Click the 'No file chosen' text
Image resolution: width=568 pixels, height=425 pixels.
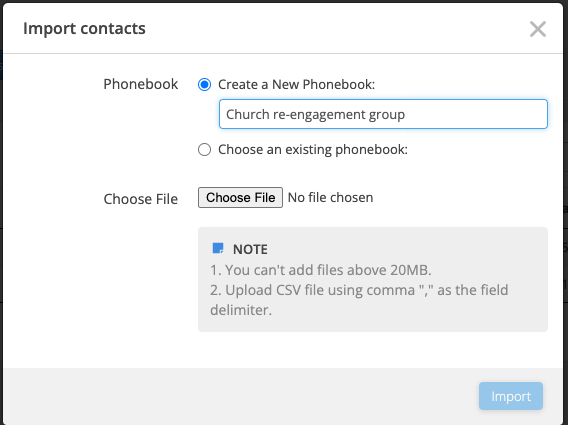pyautogui.click(x=330, y=197)
